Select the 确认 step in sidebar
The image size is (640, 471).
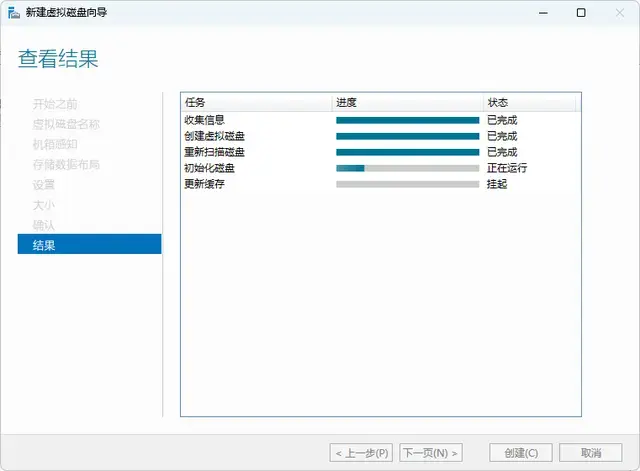[44, 224]
